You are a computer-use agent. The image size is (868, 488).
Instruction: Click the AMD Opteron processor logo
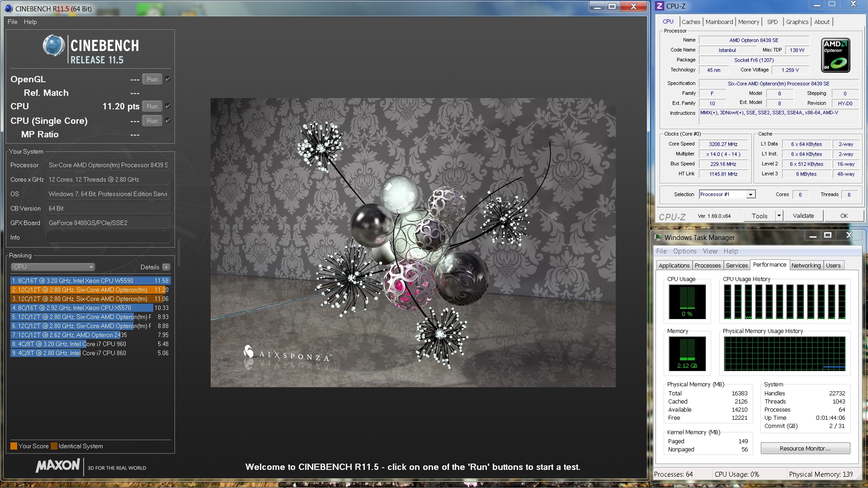pos(835,55)
